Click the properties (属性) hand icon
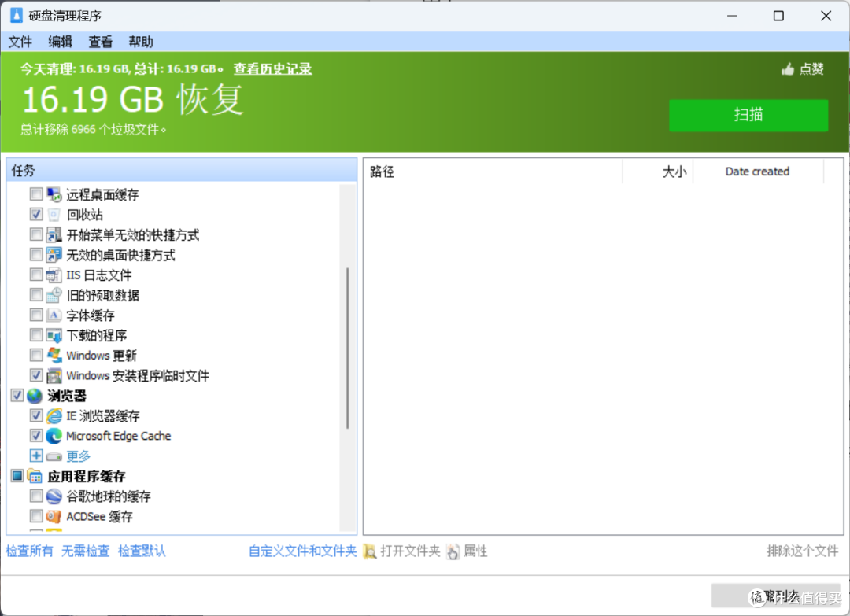The image size is (850, 616). [453, 551]
